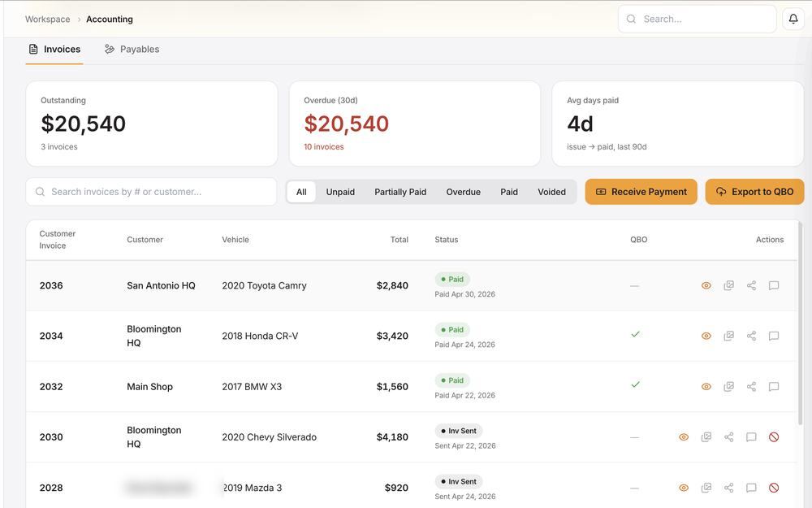Click the Inv Sent badge on invoice 2030

(x=458, y=431)
